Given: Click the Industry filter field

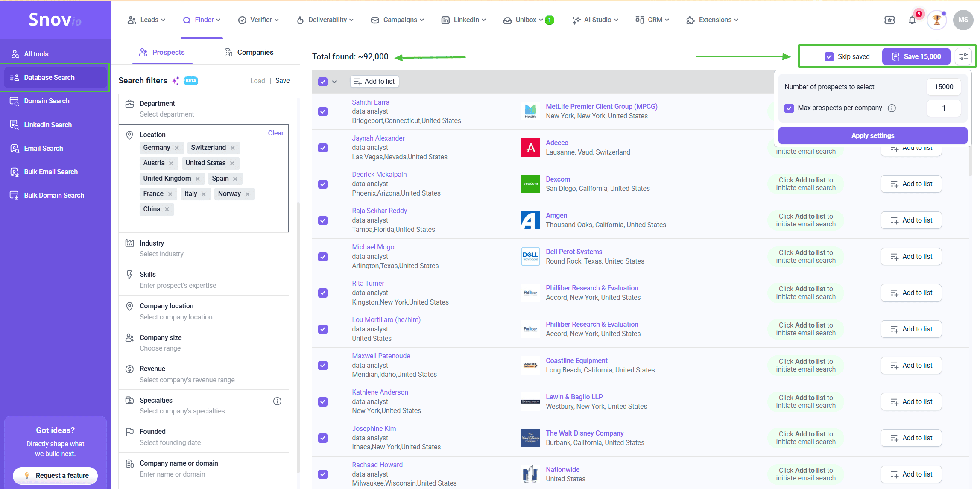Looking at the screenshot, I should [x=204, y=249].
